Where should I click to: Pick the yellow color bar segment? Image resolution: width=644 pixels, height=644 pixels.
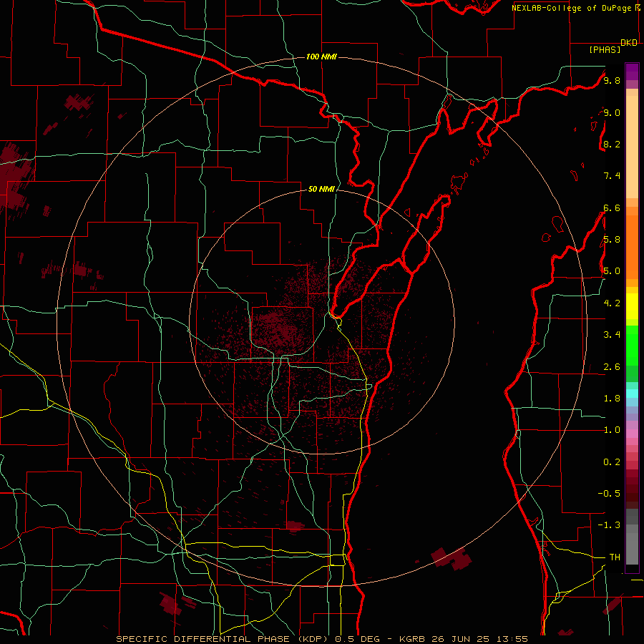click(632, 306)
